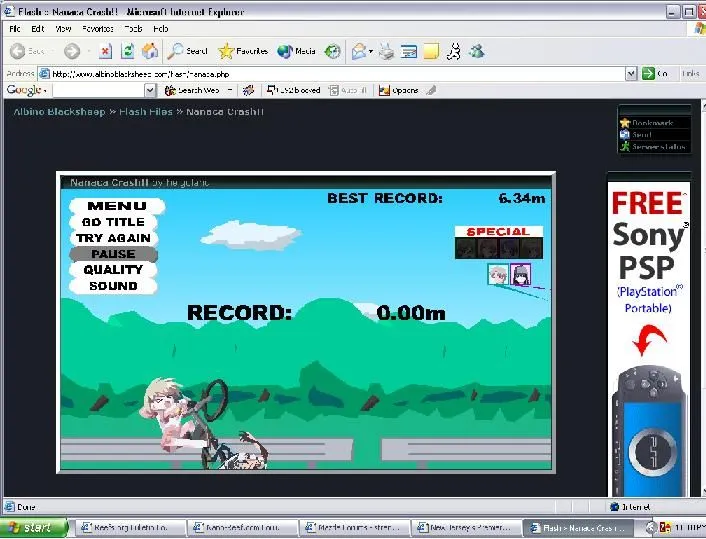This screenshot has height=539, width=706.
Task: Click the Windows Start button
Action: (x=33, y=527)
